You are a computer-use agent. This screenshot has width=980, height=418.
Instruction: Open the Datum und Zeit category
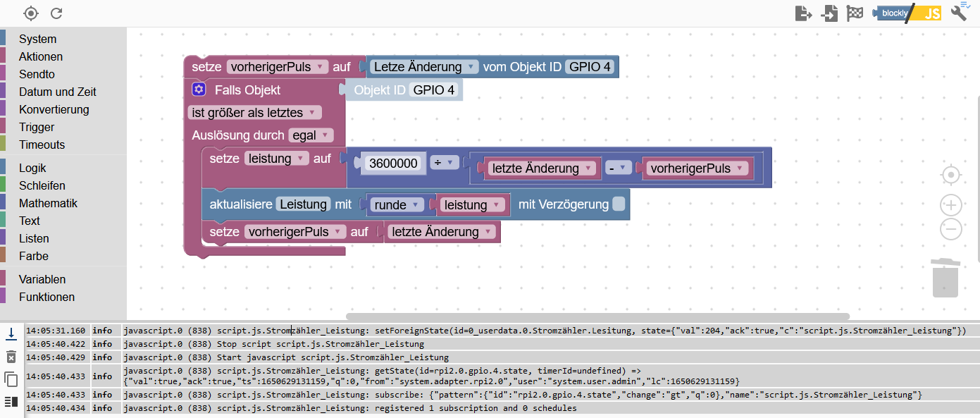pyautogui.click(x=58, y=92)
